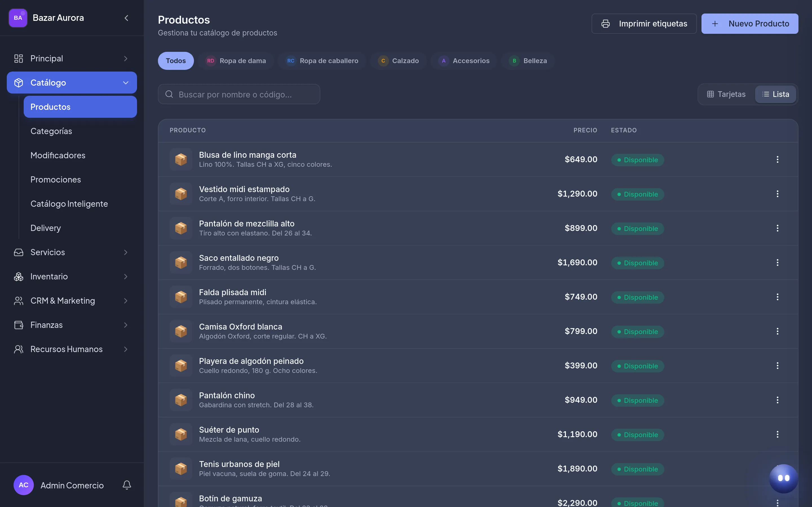Open options menu for Saco entallado negro
Viewport: 812px width, 507px height.
click(x=777, y=263)
